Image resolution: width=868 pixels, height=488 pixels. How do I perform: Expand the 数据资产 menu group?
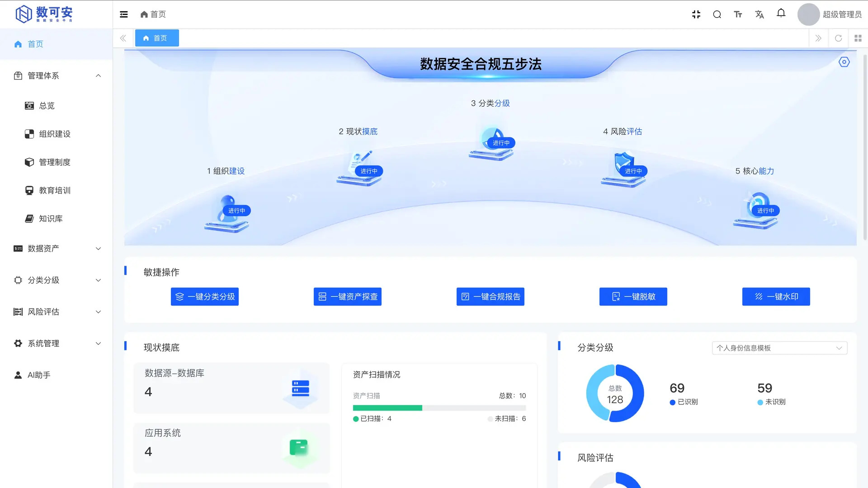click(56, 249)
